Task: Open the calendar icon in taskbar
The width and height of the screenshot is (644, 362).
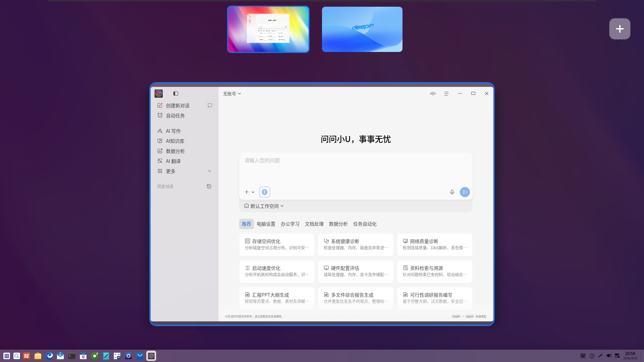Action: (x=83, y=356)
